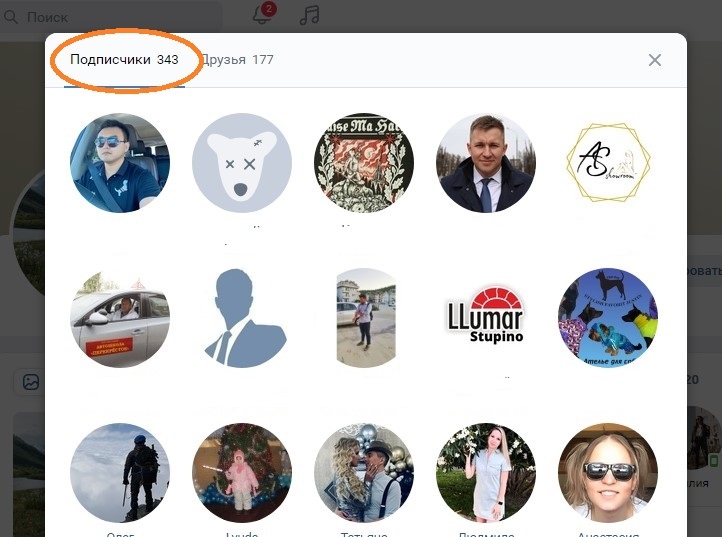Open the music note icon
The height and width of the screenshot is (537, 722).
point(309,15)
